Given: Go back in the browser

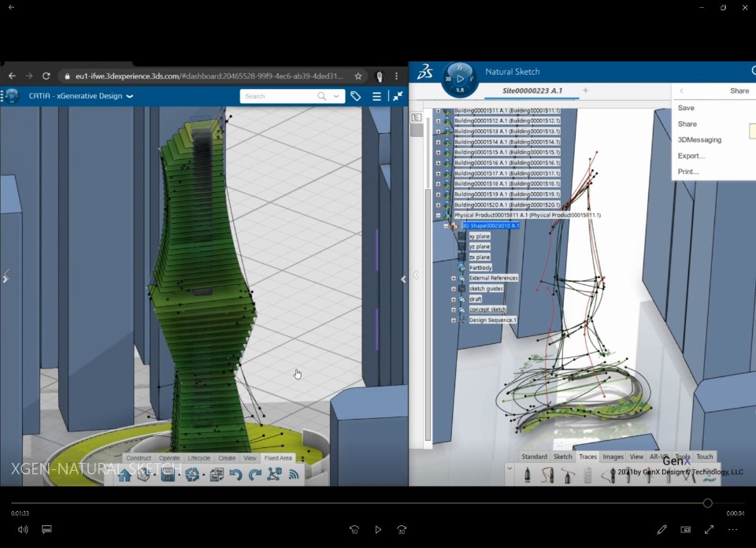Looking at the screenshot, I should pos(12,76).
